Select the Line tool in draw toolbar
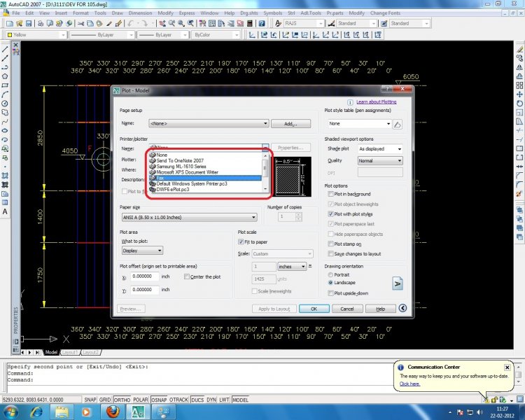The image size is (525, 420). click(5, 49)
